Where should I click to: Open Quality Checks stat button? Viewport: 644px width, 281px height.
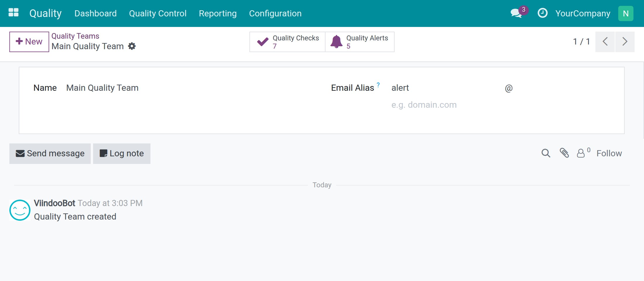(x=287, y=42)
